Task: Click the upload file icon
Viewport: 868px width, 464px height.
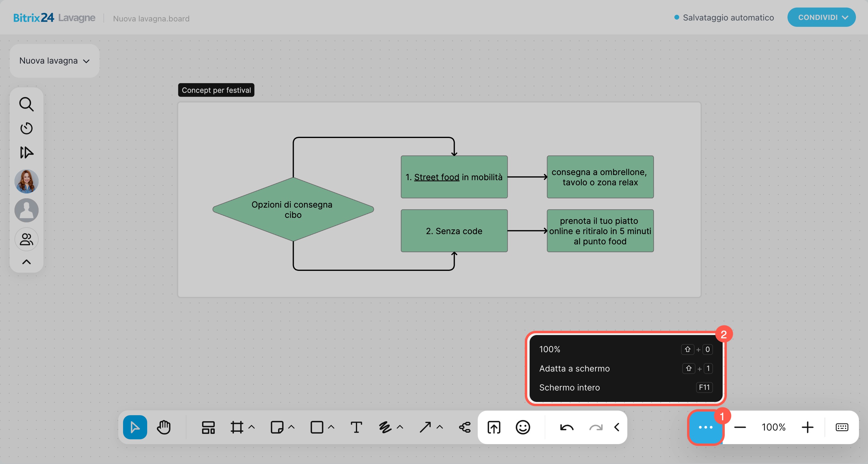Action: tap(494, 427)
